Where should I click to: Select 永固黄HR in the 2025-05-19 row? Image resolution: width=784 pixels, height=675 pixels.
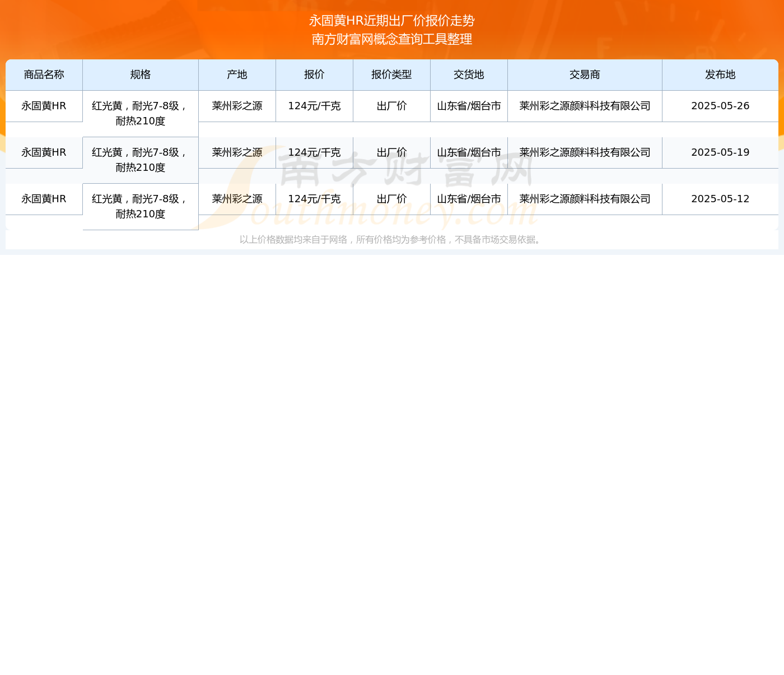(x=44, y=152)
